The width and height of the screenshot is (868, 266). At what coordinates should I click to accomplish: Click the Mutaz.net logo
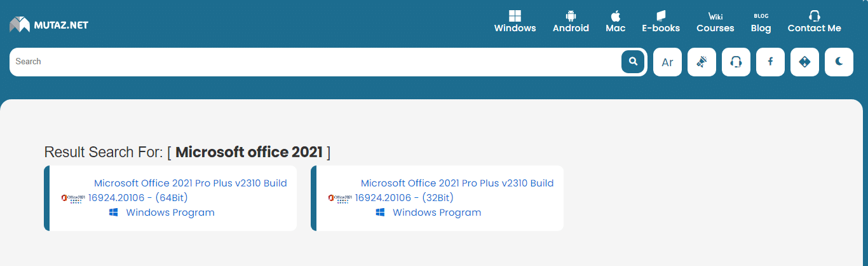[x=49, y=25]
